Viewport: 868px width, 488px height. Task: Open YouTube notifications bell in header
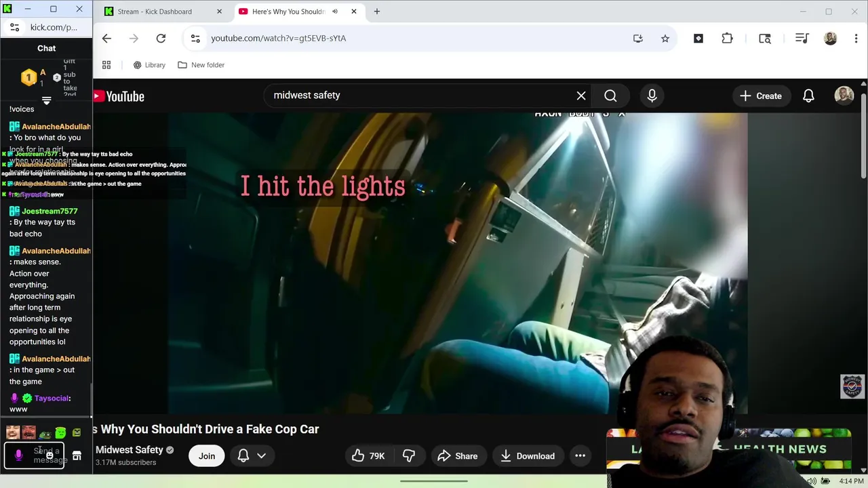point(808,96)
